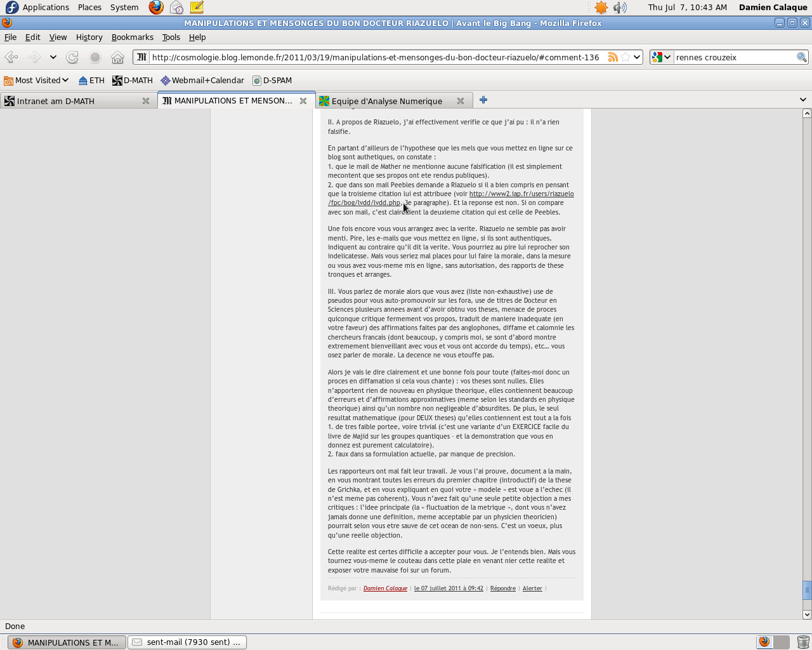Switch to the Intranet am D-MATH tab
The width and height of the screenshot is (812, 650).
click(x=70, y=101)
